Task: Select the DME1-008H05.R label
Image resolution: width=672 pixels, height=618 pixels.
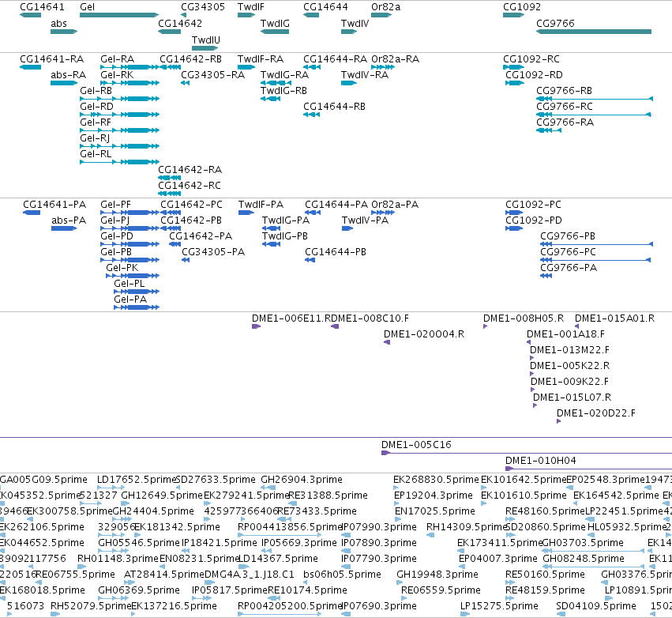Action: click(524, 318)
